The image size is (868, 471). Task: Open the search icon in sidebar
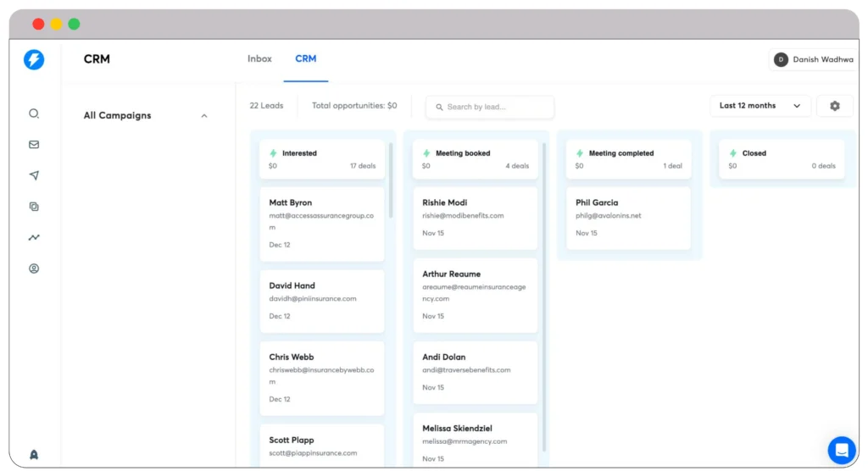pos(34,114)
